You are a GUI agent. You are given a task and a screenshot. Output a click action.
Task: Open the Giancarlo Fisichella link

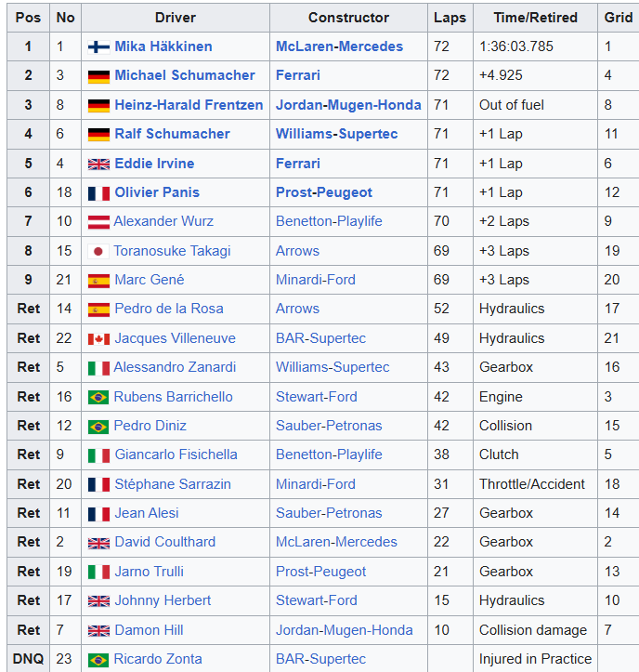[176, 455]
